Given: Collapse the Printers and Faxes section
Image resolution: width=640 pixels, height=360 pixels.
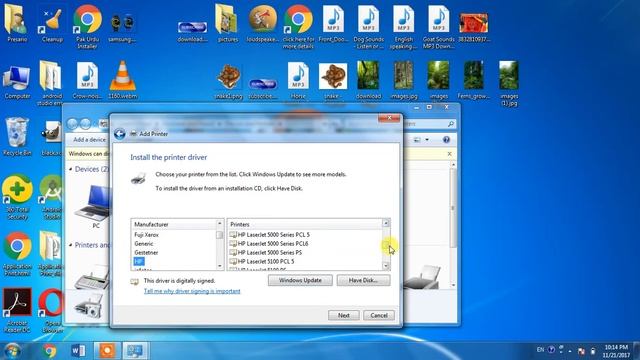Looking at the screenshot, I should click(x=71, y=245).
